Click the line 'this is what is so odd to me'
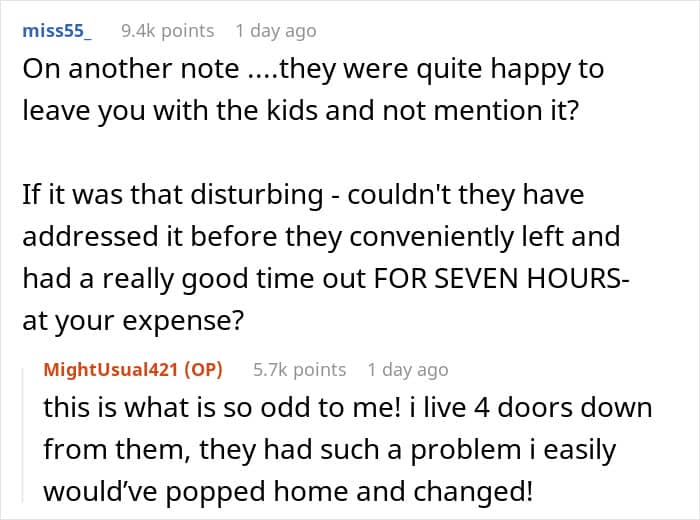Screen dimensions: 700x520 [x=348, y=408]
